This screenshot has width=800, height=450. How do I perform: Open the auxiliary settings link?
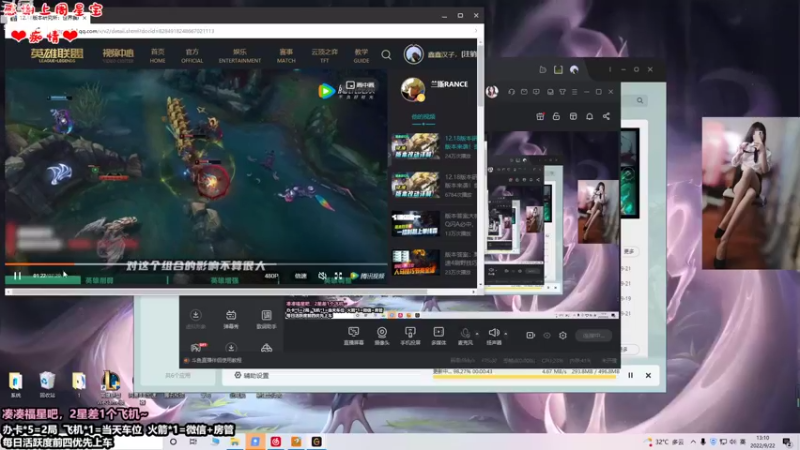(x=252, y=376)
